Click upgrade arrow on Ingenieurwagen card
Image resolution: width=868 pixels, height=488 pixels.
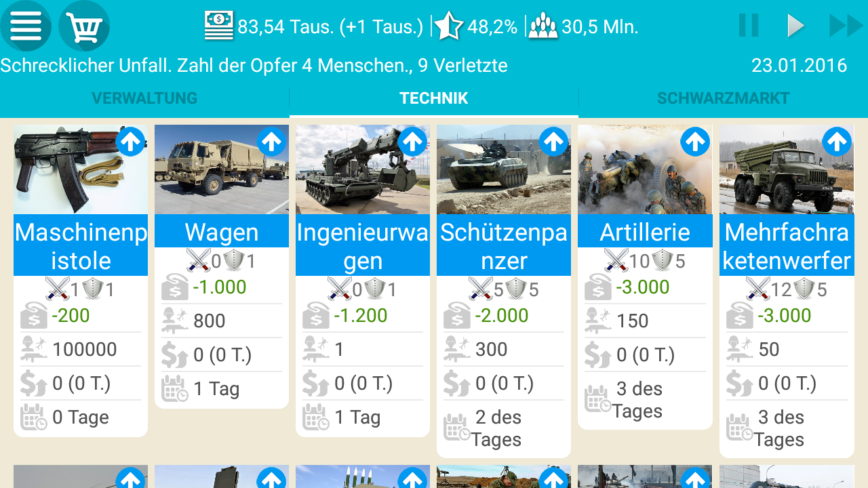point(412,142)
